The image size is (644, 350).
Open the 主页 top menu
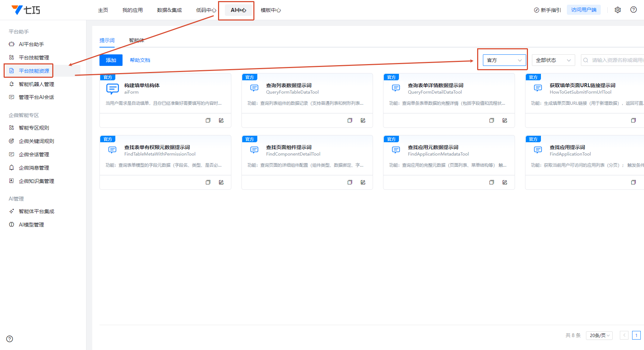click(x=103, y=10)
